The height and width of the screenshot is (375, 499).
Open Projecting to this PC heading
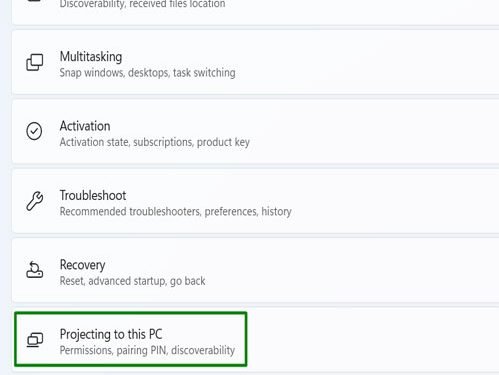pyautogui.click(x=111, y=334)
